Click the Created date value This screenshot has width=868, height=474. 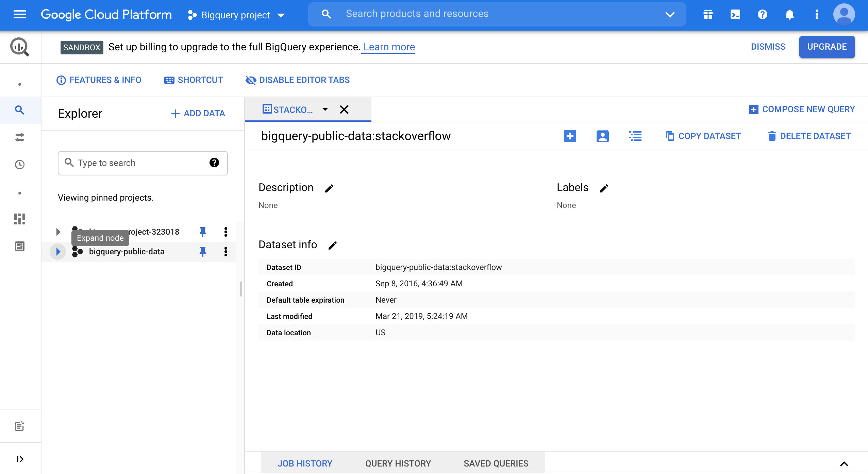coord(419,284)
